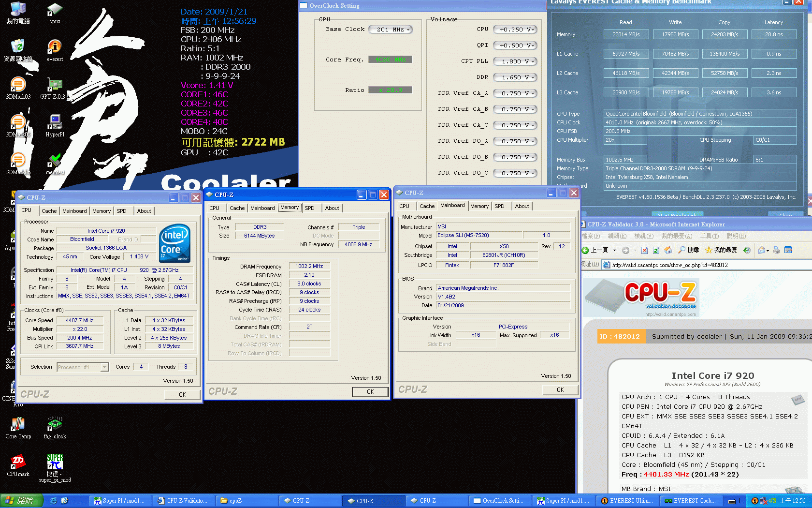
Task: Open the IE Mail button dropdown
Action: pos(767,250)
